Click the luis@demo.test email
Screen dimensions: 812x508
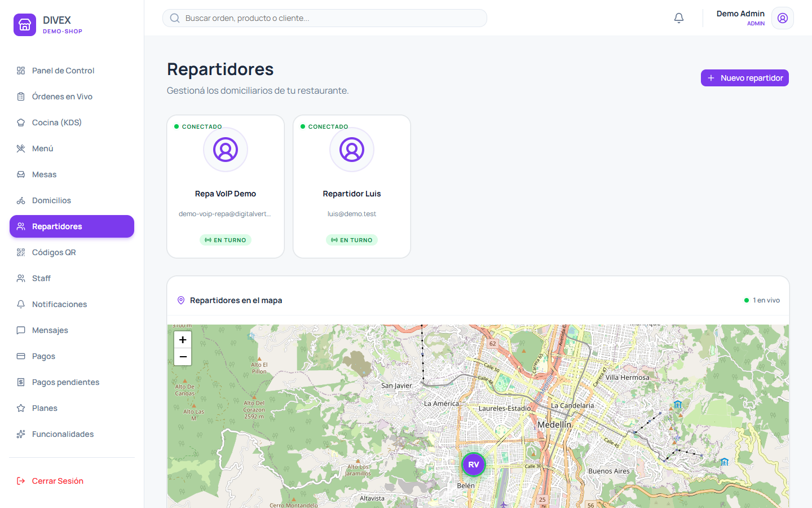tap(352, 214)
